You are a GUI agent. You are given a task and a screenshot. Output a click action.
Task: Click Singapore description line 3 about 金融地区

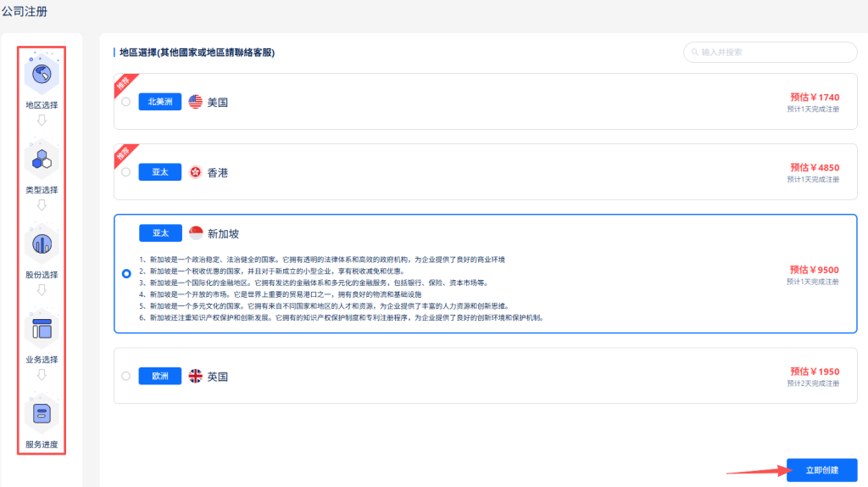314,283
